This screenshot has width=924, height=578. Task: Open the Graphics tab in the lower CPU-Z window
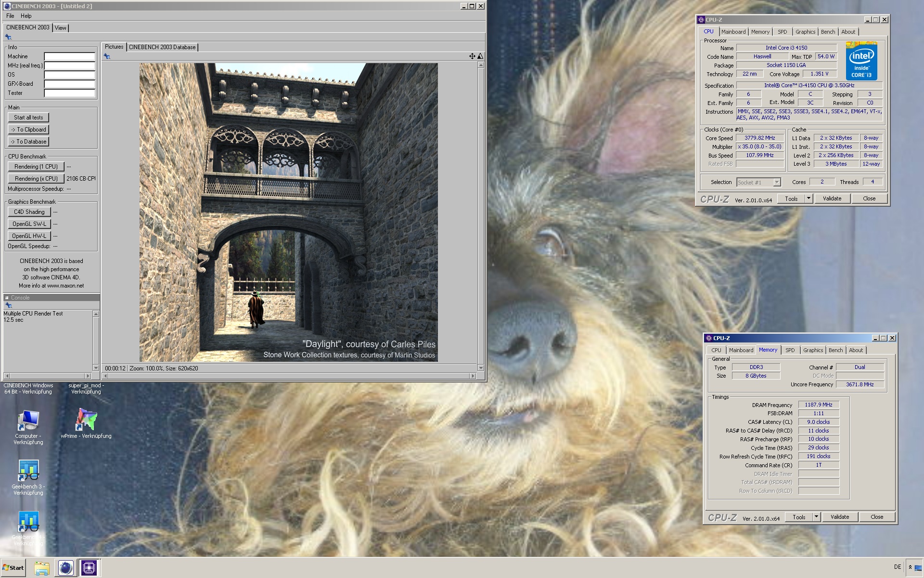tap(813, 350)
